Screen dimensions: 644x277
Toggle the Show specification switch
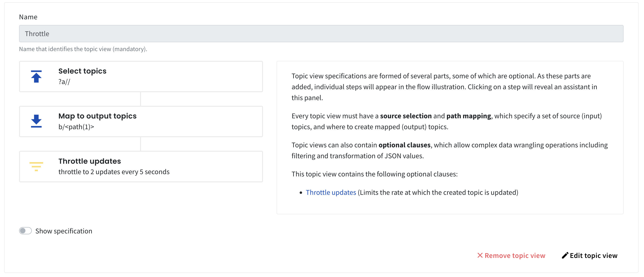25,230
